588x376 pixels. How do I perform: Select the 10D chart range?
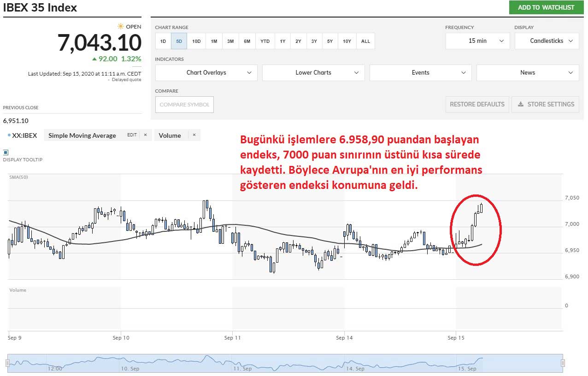click(x=196, y=41)
